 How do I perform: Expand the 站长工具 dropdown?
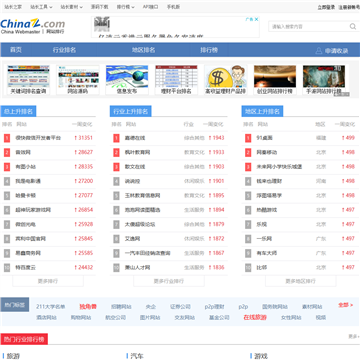tap(41, 7)
